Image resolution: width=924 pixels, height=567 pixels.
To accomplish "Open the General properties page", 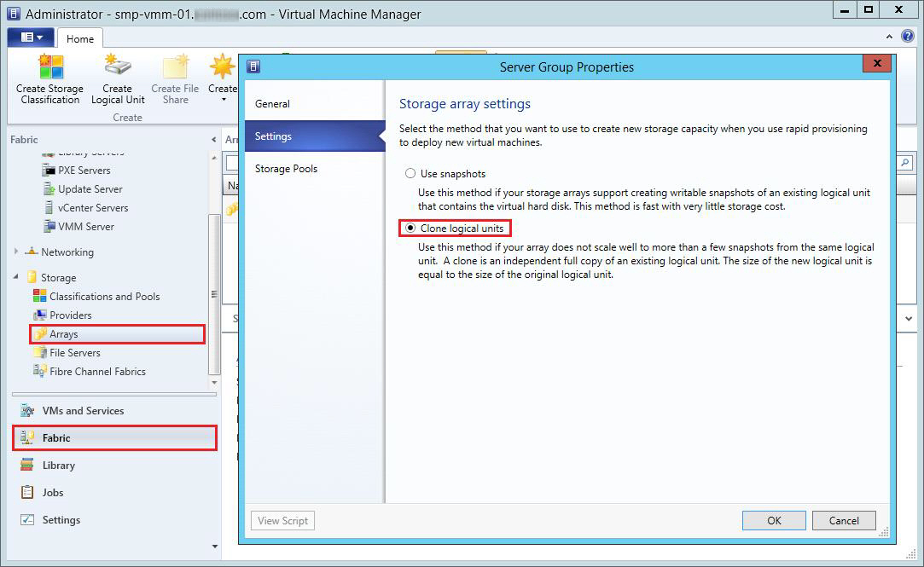I will pos(272,104).
